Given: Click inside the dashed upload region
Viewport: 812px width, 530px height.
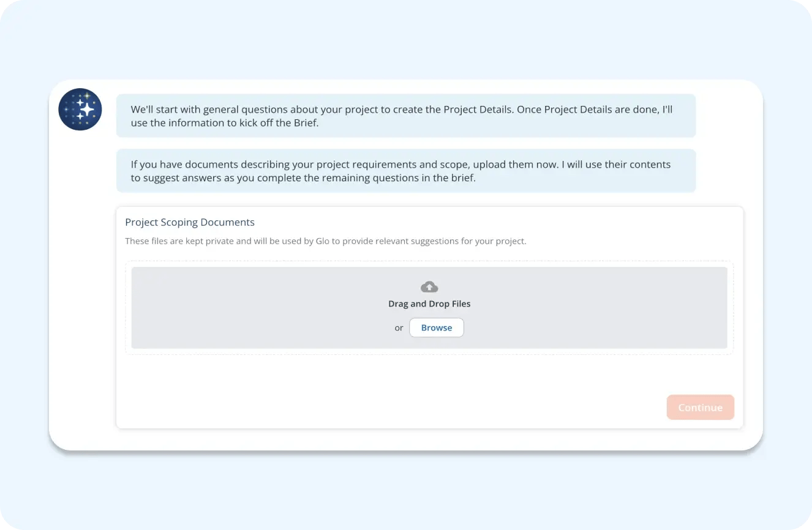Looking at the screenshot, I should (429, 307).
